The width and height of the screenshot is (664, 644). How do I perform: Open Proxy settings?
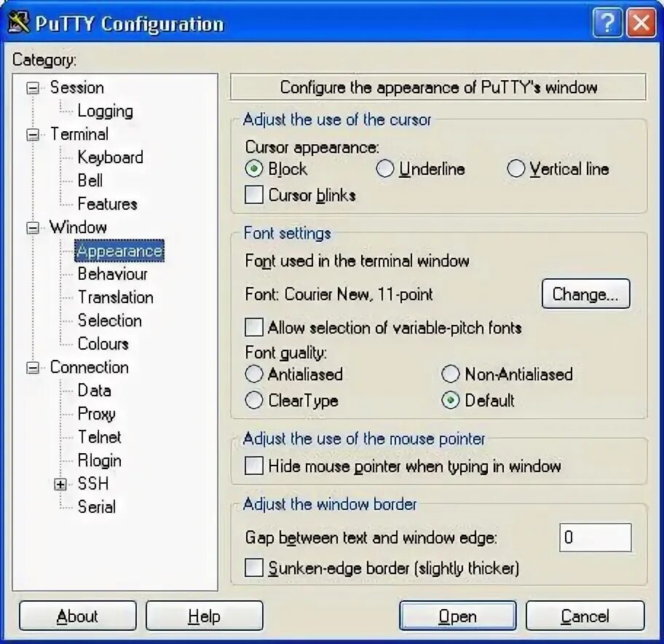click(x=97, y=414)
